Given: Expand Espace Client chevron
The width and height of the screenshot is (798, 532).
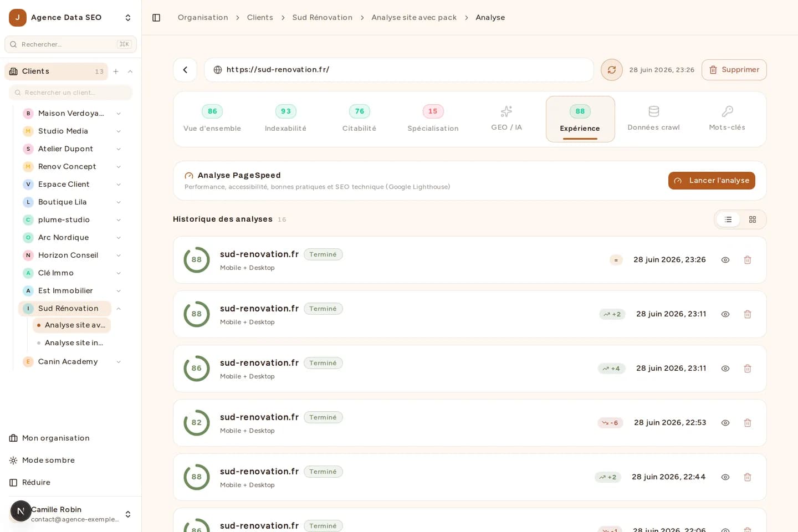Looking at the screenshot, I should point(119,185).
